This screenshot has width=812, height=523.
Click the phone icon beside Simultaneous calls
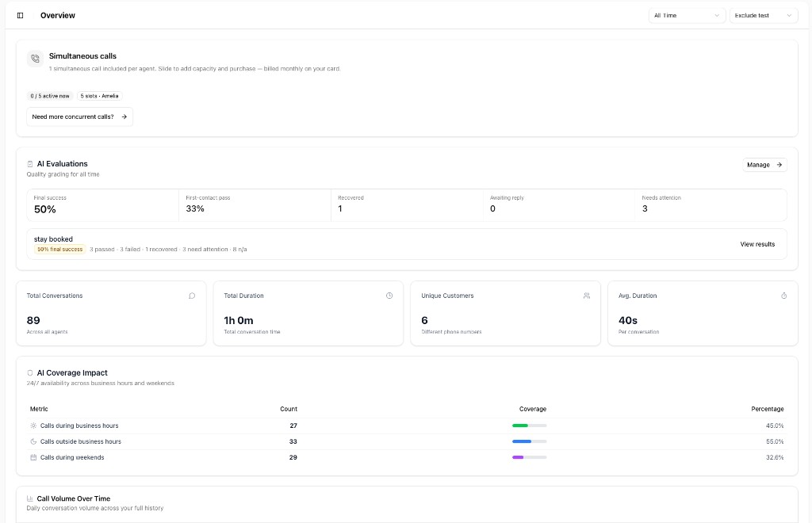pyautogui.click(x=35, y=59)
